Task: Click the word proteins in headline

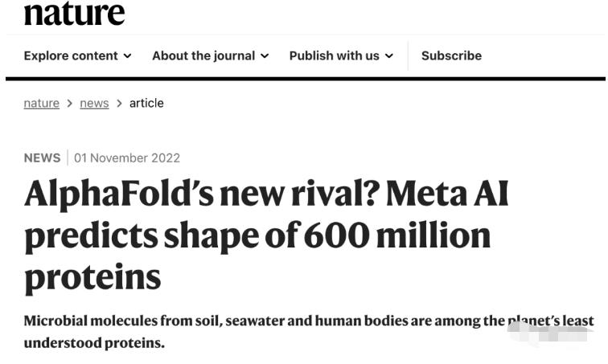Action: 92,278
